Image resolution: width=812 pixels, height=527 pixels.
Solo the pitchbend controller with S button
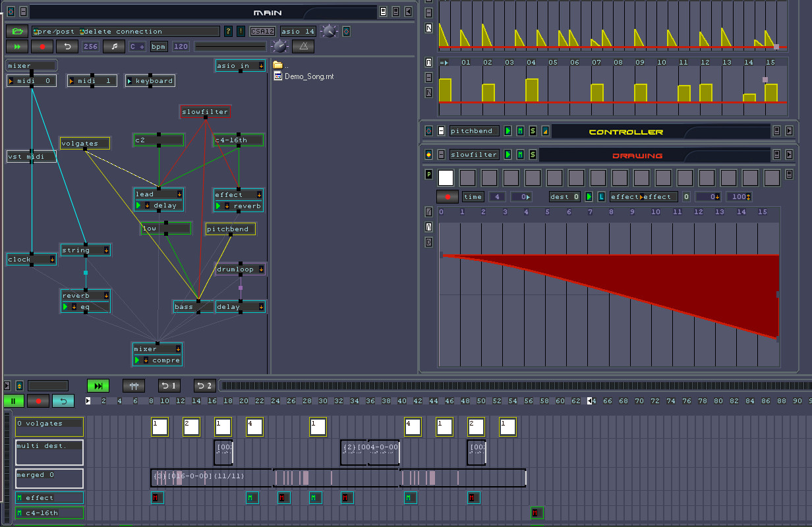[533, 131]
